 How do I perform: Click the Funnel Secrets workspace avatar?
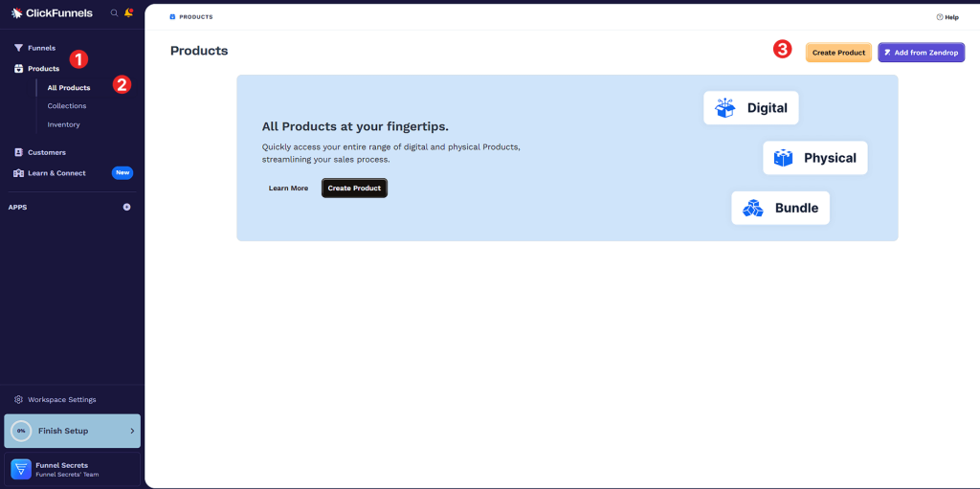coord(21,469)
